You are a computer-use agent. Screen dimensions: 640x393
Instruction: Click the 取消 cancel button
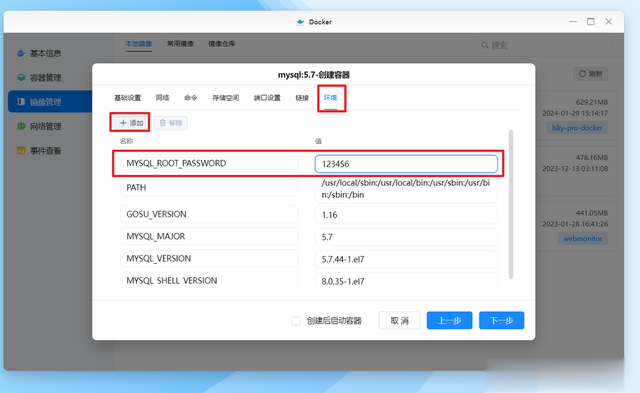pos(399,320)
